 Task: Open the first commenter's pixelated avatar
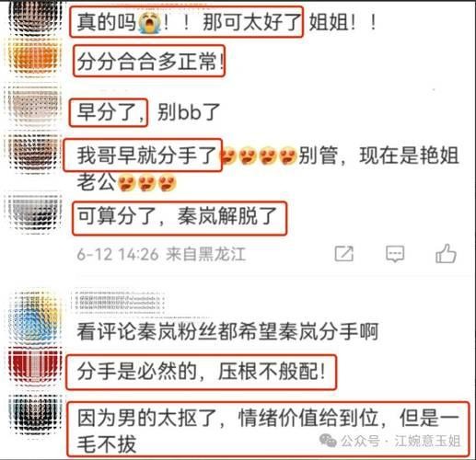pyautogui.click(x=35, y=17)
